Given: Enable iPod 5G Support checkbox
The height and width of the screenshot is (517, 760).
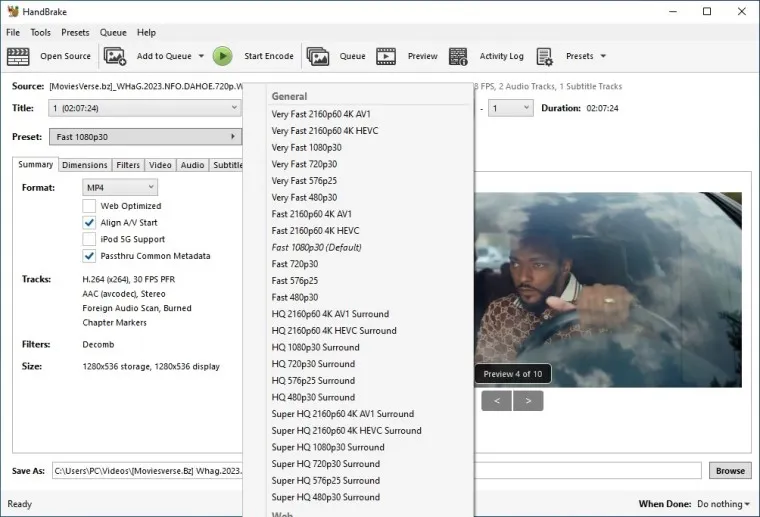Looking at the screenshot, I should tap(89, 239).
